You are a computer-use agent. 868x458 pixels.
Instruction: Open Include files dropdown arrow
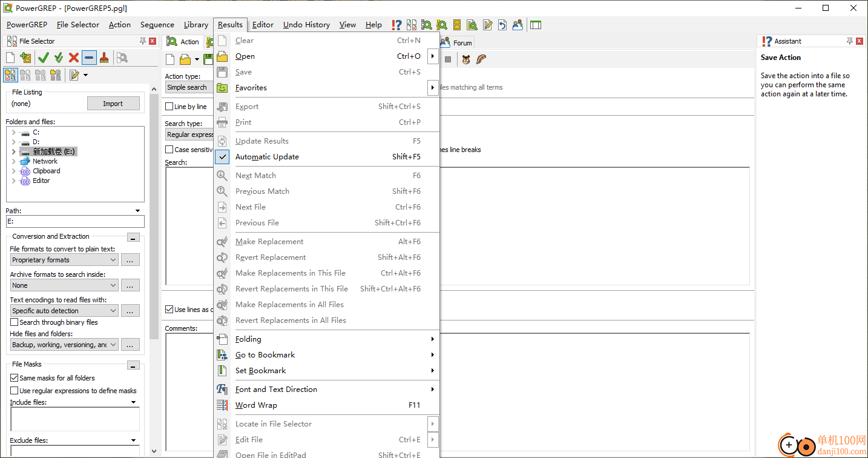coord(134,402)
